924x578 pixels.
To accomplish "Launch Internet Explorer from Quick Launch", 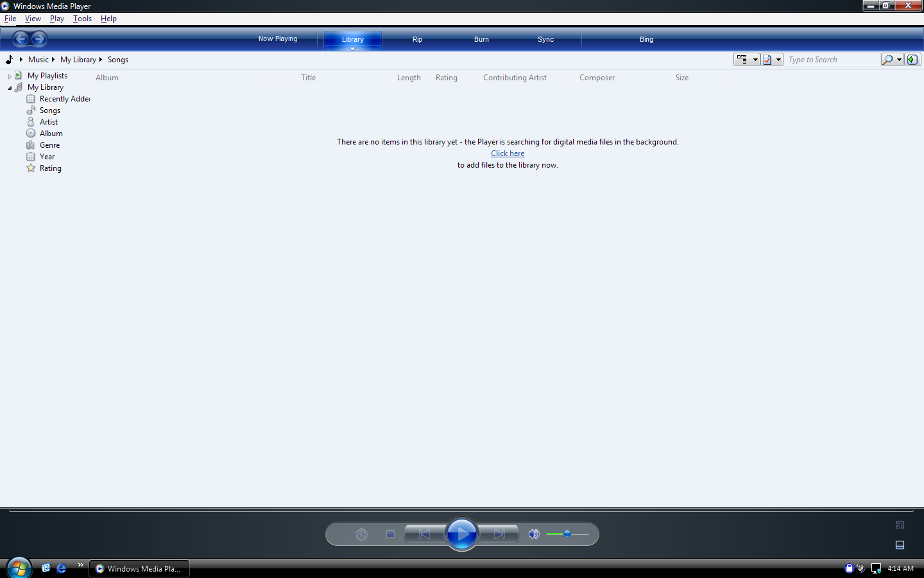I will 62,568.
